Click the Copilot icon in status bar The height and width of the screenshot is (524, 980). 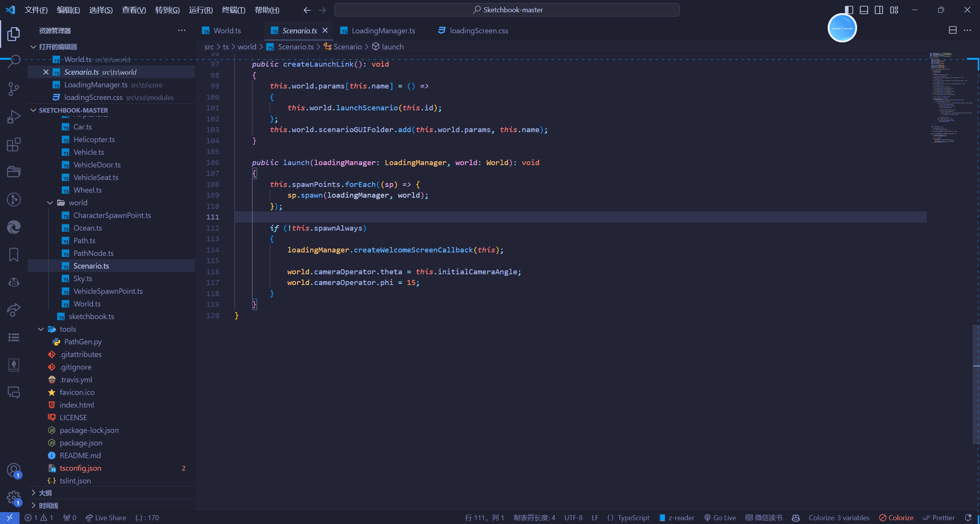796,517
